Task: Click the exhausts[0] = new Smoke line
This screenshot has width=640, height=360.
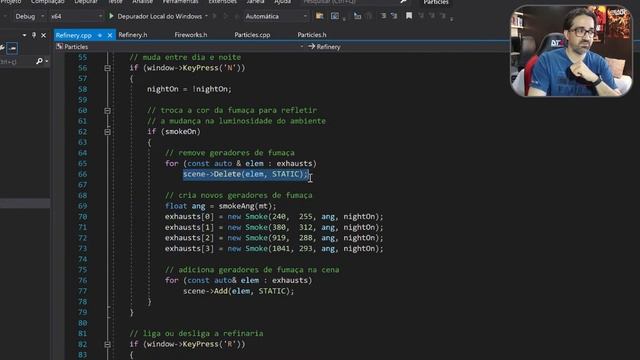Action: pyautogui.click(x=274, y=217)
